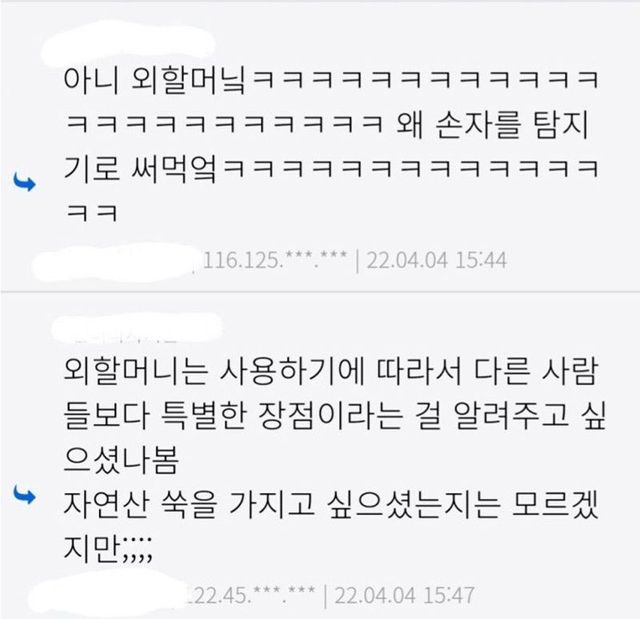Select the line '외할머니는 사용하기에 따라서 다른 사람'

[x=331, y=372]
